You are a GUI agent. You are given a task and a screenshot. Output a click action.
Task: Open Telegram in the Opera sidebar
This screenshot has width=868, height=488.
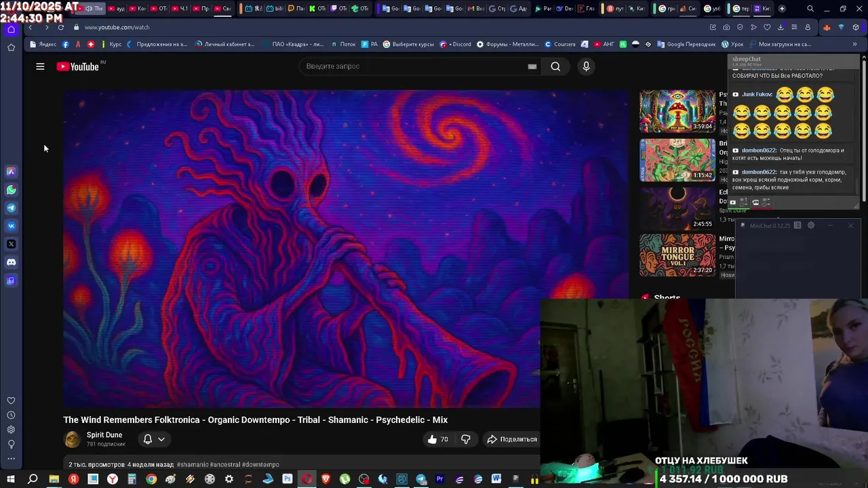(11, 208)
